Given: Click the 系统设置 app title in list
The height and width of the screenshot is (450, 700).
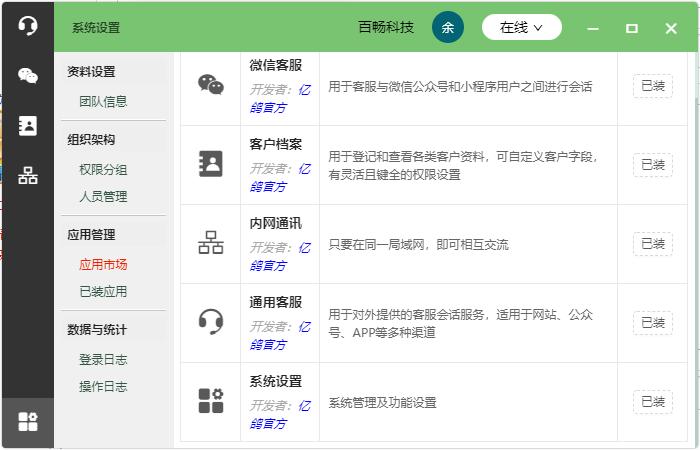Looking at the screenshot, I should (x=275, y=381).
